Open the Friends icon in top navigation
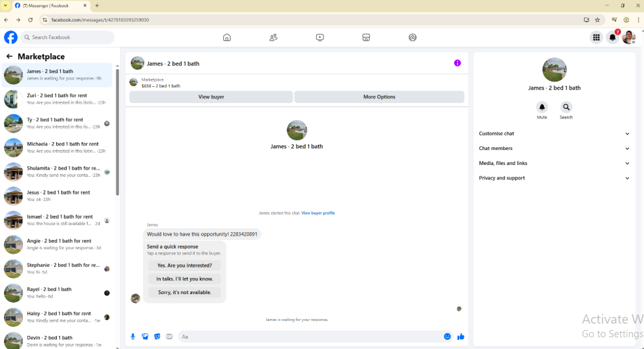 click(273, 37)
